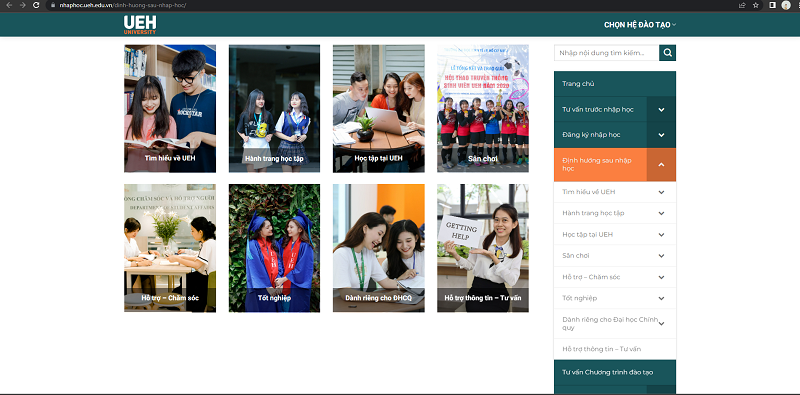Expand Đăng ký nhập học chevron

(661, 135)
